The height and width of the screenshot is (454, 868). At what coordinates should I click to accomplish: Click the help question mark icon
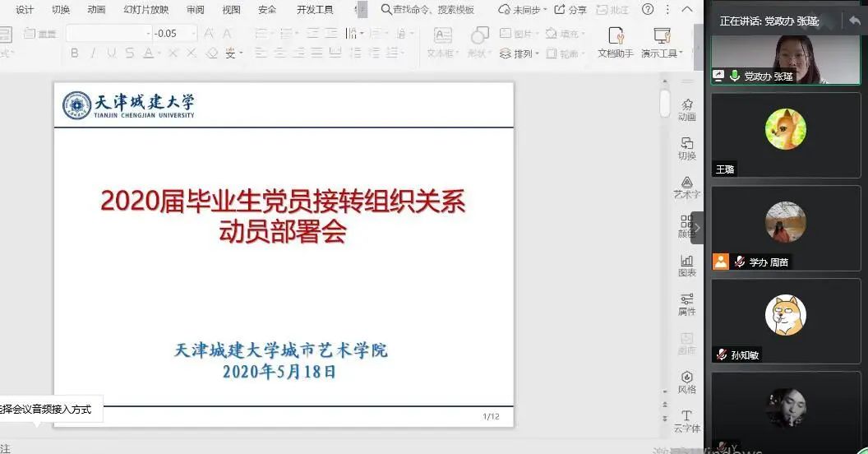pos(648,10)
